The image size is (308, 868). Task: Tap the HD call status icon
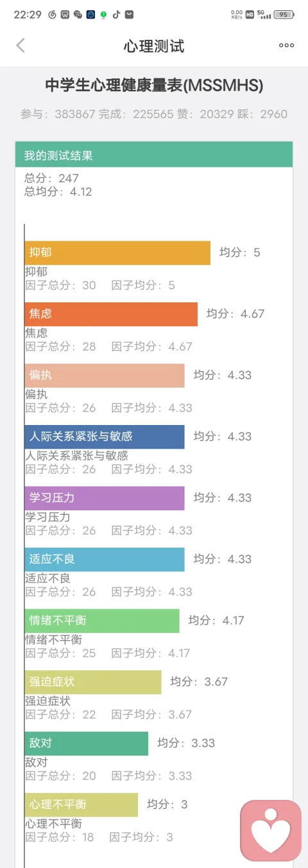coord(250,14)
